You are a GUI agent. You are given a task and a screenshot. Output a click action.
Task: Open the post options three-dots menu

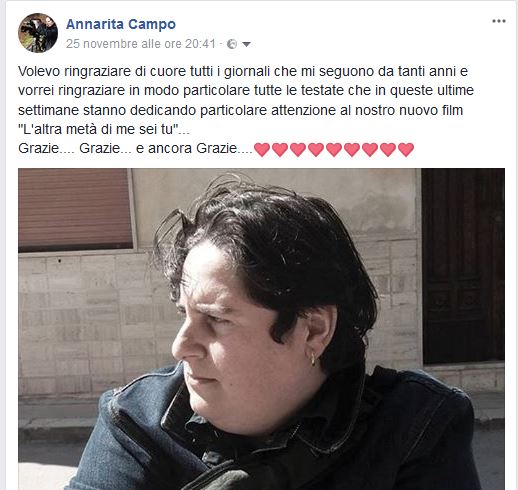(499, 21)
